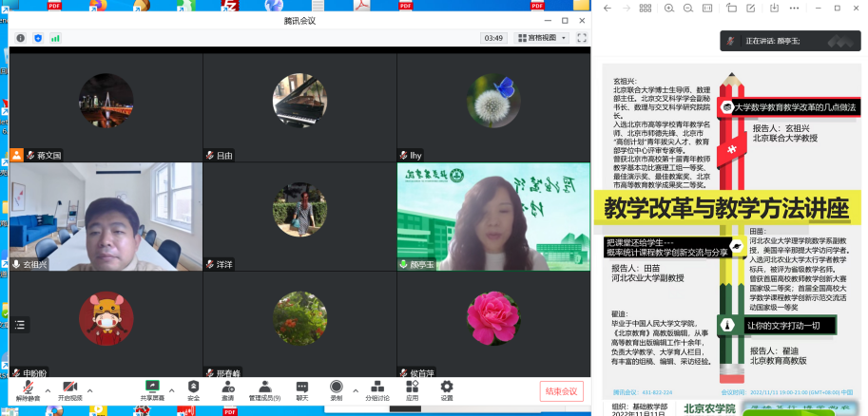Click the 正在讲话: 颜亭玉 speaker label
This screenshot has width=868, height=416.
[772, 41]
